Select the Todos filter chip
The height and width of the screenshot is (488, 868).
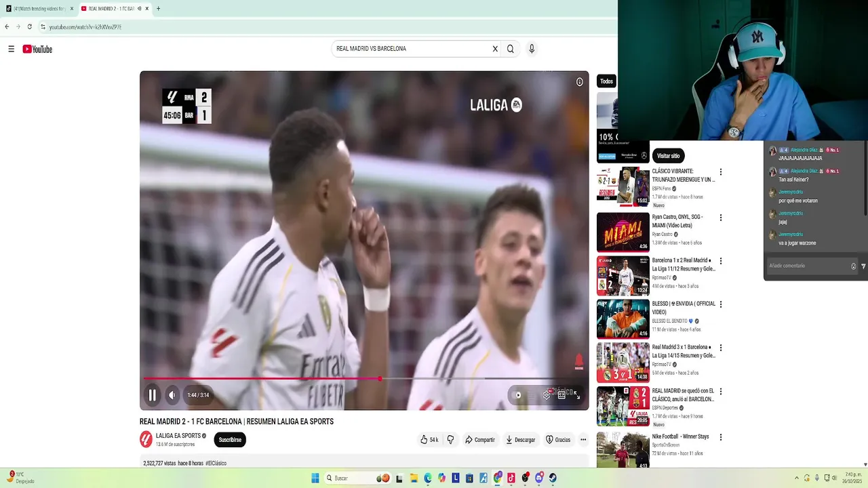[606, 81]
